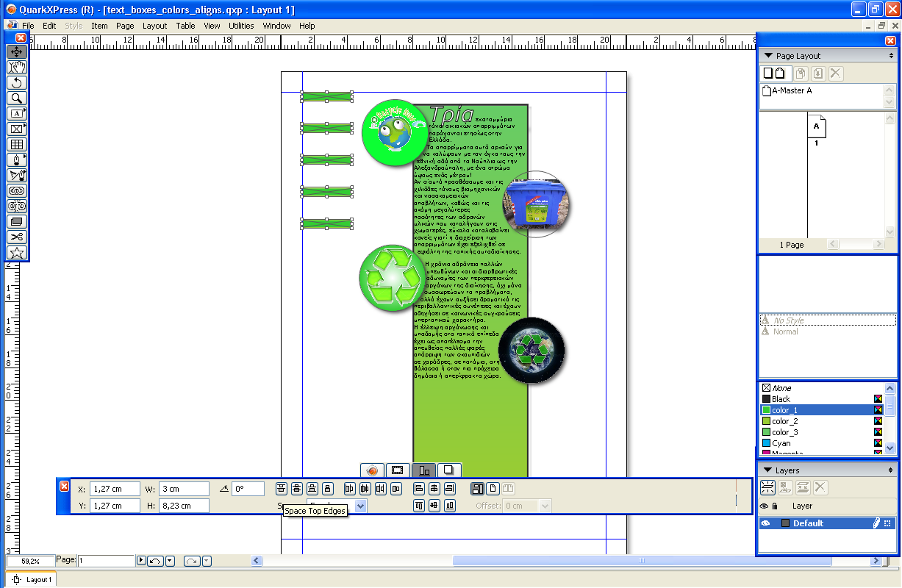The width and height of the screenshot is (902, 588).
Task: Select the Item tool in Tools palette
Action: coord(17,51)
